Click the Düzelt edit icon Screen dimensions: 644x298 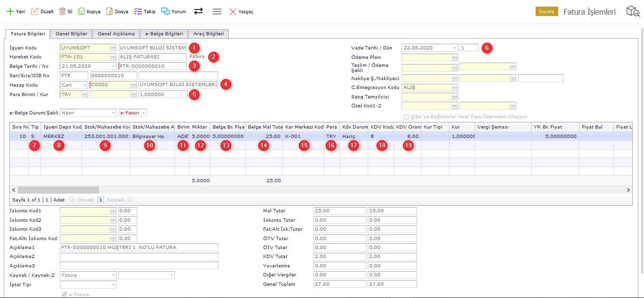pos(35,11)
